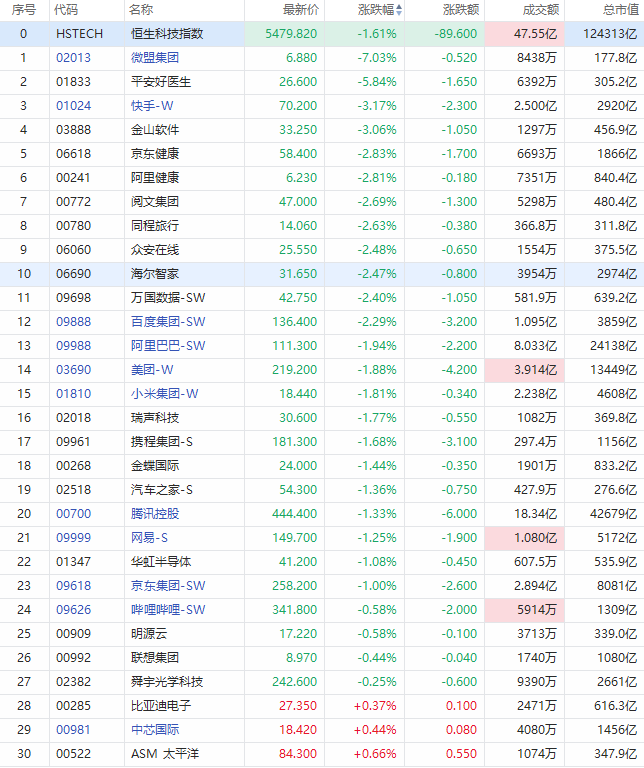The width and height of the screenshot is (644, 768).
Task: Open 中芯国际 stock link
Action: pos(155,730)
